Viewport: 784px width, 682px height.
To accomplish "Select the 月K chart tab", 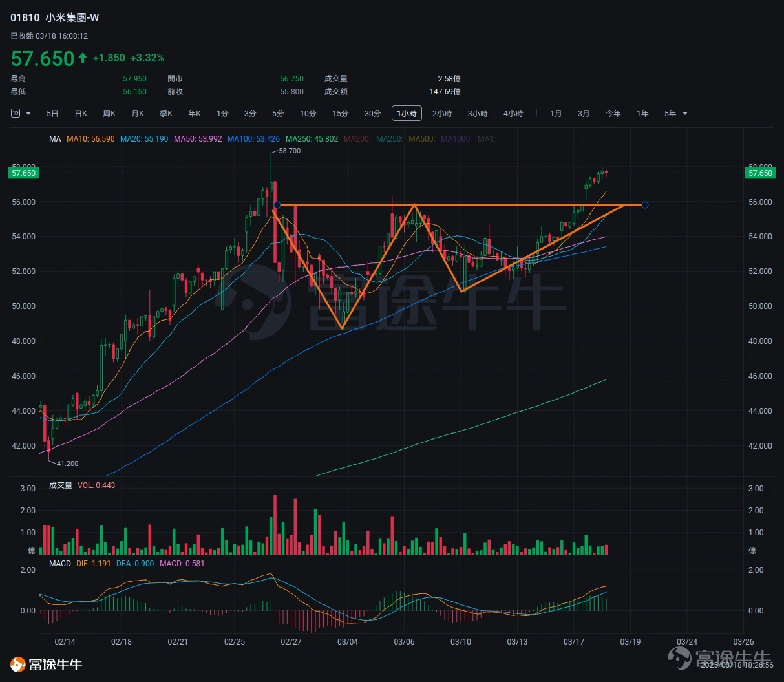I will point(138,114).
